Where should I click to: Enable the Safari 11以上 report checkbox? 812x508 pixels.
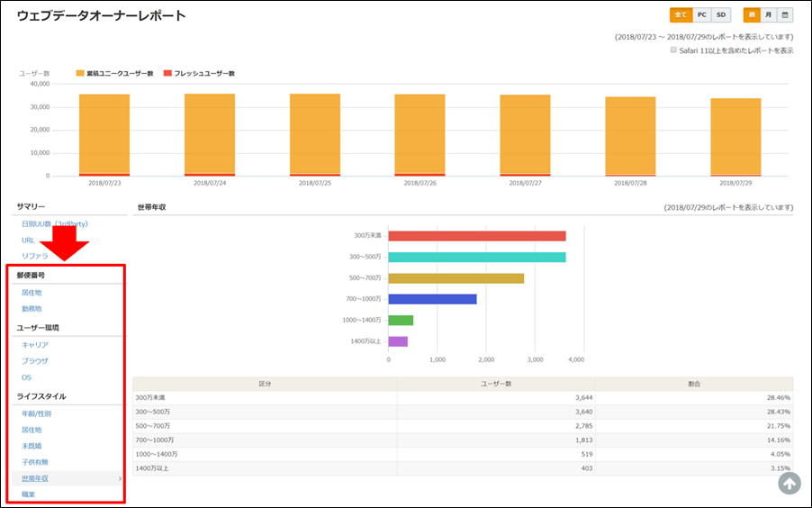click(x=672, y=50)
